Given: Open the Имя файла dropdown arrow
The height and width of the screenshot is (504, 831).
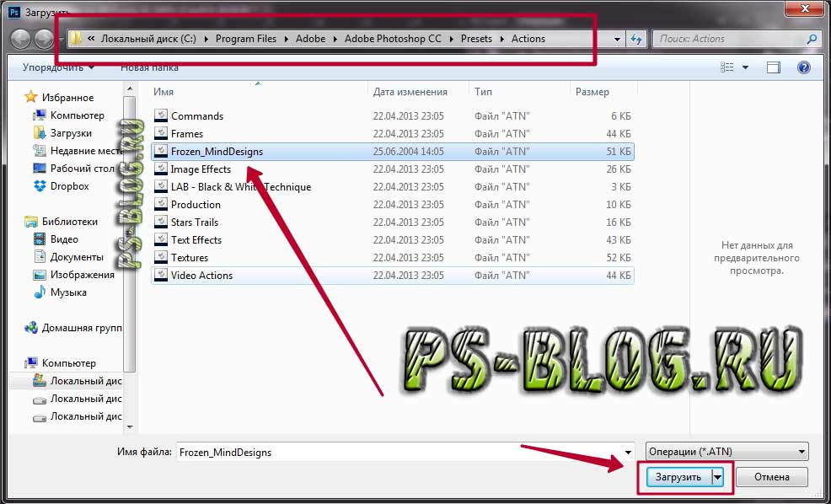Looking at the screenshot, I should click(628, 453).
